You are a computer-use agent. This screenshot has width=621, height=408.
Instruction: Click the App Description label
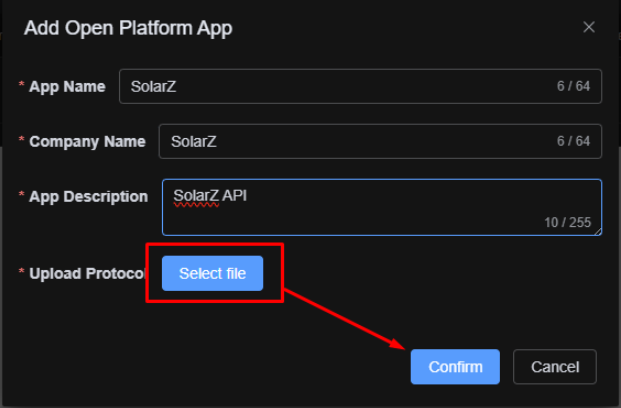click(88, 197)
